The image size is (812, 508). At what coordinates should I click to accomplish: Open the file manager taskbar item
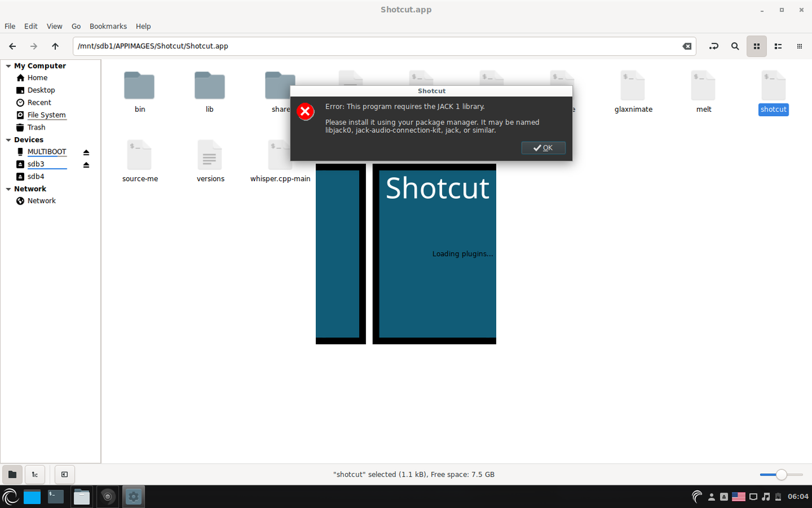click(82, 497)
